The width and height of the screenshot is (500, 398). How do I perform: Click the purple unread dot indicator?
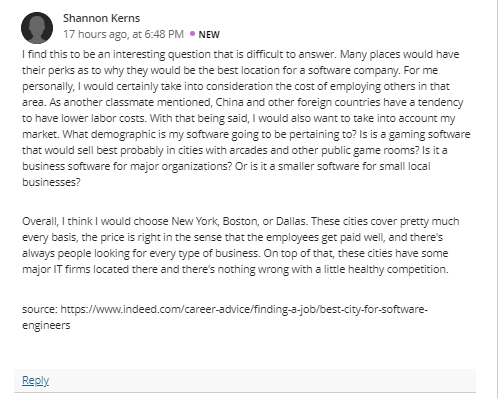[192, 34]
